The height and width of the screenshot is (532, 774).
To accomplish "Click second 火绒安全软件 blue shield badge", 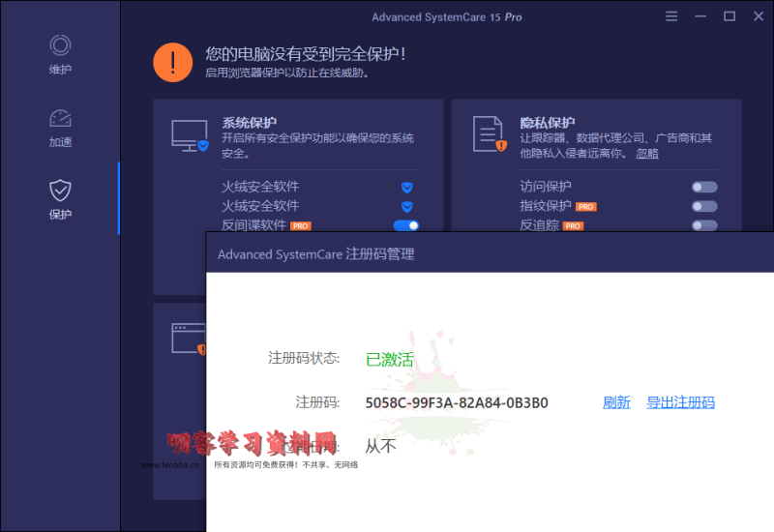I will tap(406, 206).
